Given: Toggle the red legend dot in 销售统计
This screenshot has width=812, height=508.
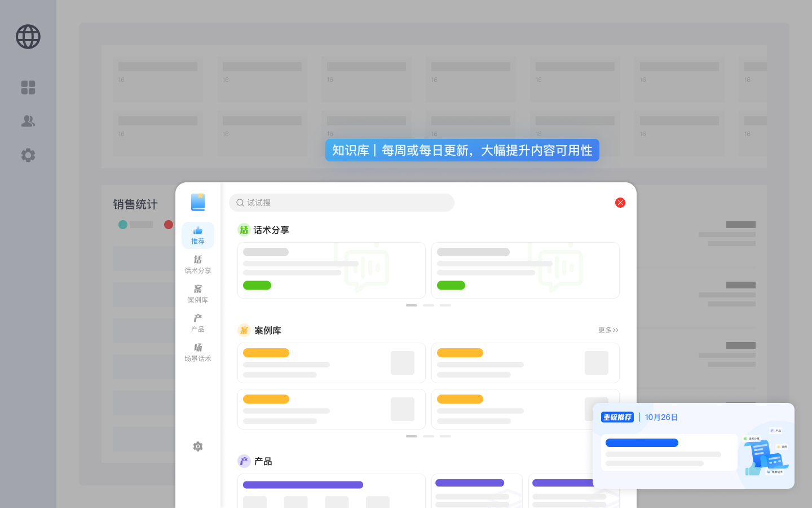Looking at the screenshot, I should click(169, 225).
